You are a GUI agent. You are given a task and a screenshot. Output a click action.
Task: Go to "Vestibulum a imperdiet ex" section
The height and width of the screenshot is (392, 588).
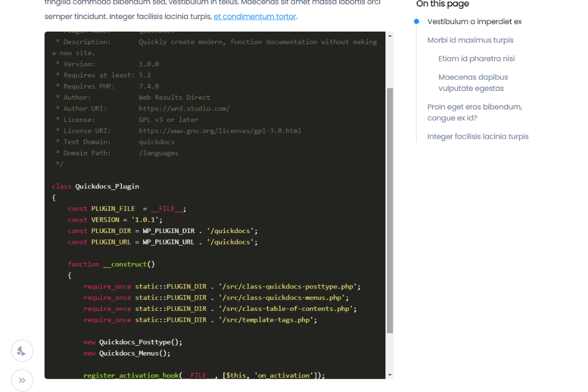474,22
